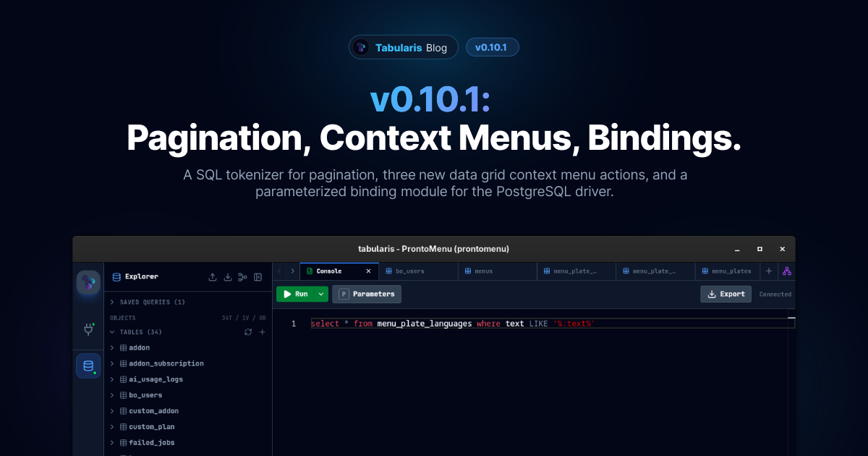Expand the custom_addon table node
This screenshot has height=456, width=868.
[112, 411]
